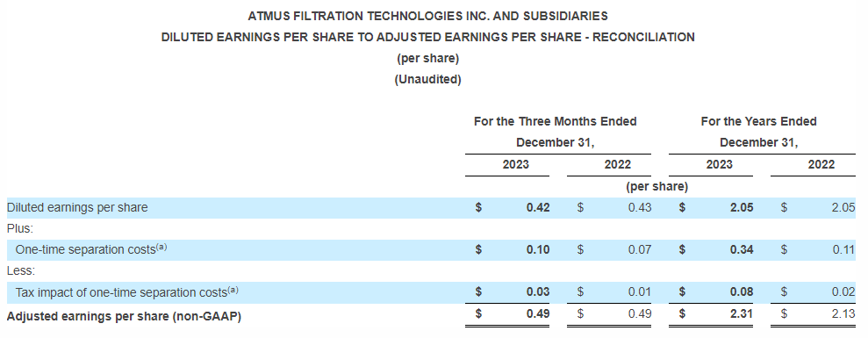Image resolution: width=868 pixels, height=338 pixels.
Task: Click the 0.10 separation costs value
Action: click(538, 250)
